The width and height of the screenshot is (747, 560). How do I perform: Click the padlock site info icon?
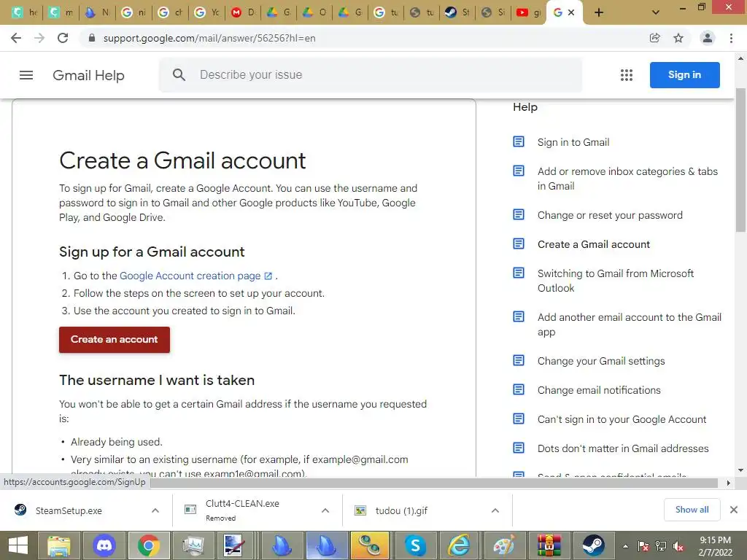click(x=92, y=38)
